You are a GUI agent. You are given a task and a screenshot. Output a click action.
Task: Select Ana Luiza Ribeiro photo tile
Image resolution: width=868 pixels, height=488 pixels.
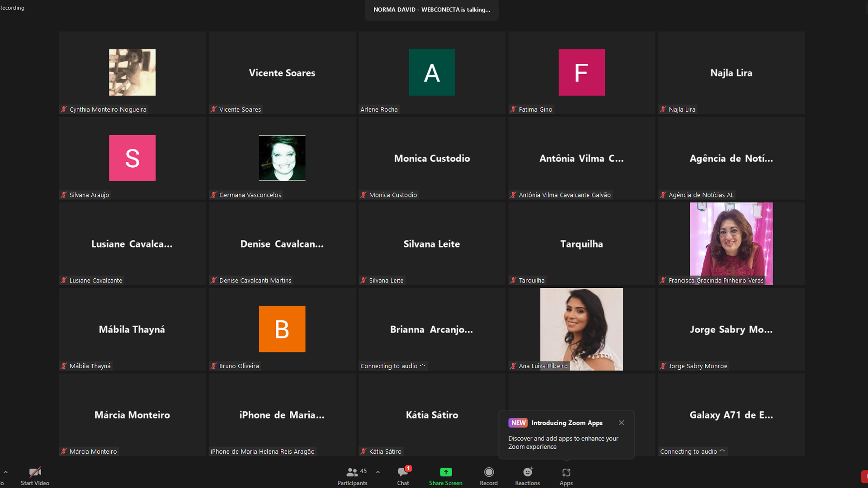581,329
